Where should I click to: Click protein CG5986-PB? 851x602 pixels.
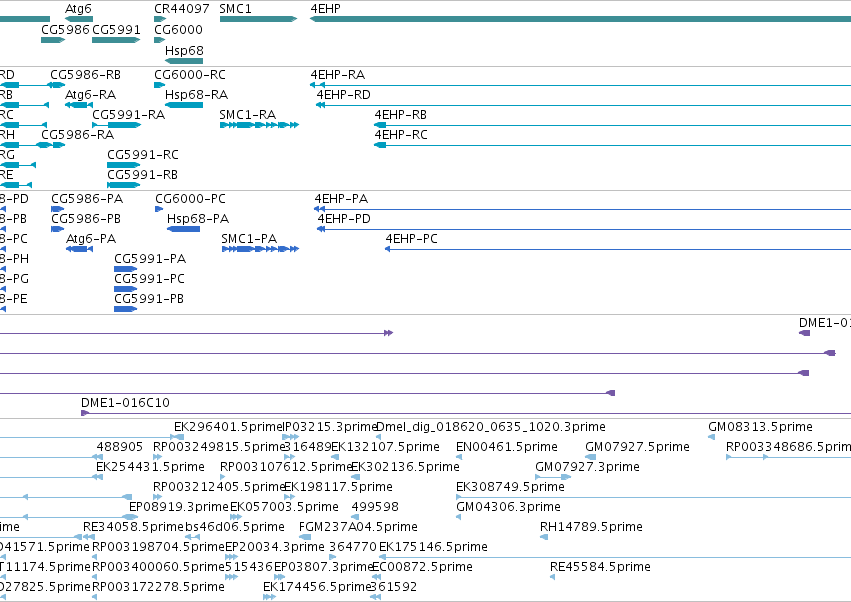pyautogui.click(x=86, y=219)
